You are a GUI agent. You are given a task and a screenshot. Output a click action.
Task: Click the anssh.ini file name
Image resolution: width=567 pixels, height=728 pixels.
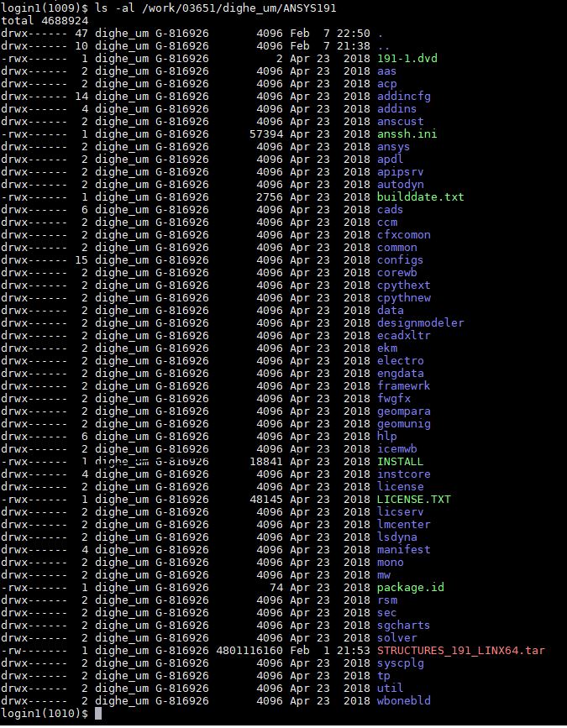pos(407,134)
